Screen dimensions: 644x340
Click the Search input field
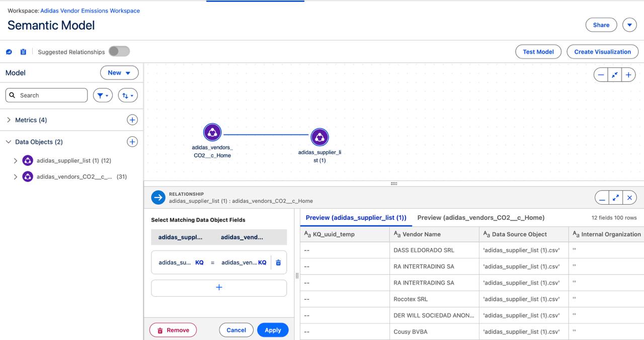[x=46, y=95]
